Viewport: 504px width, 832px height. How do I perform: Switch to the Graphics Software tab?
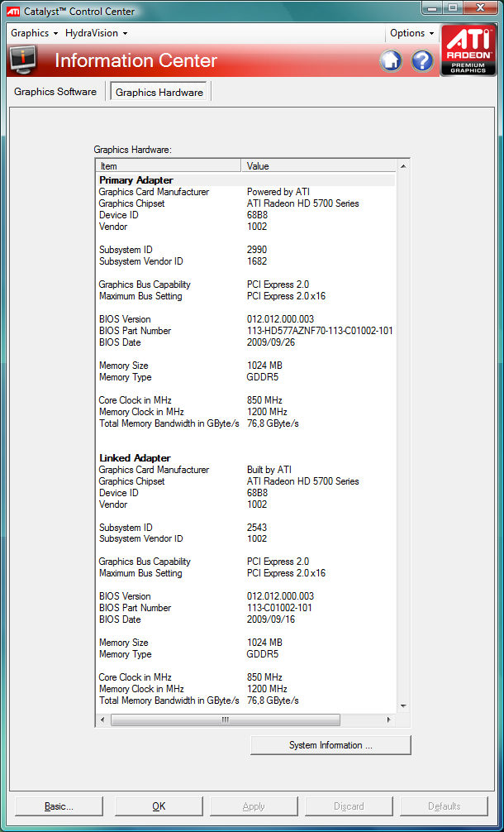click(55, 92)
